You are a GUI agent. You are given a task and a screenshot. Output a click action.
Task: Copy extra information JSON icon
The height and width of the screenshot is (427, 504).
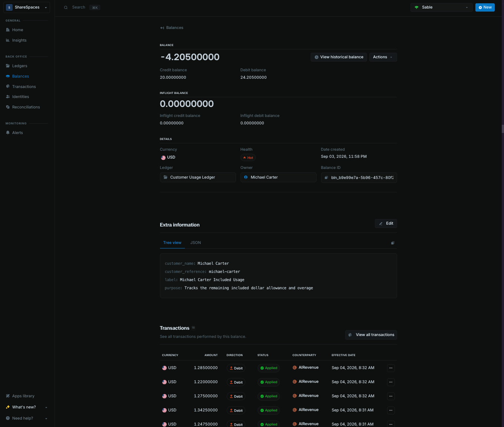[393, 243]
